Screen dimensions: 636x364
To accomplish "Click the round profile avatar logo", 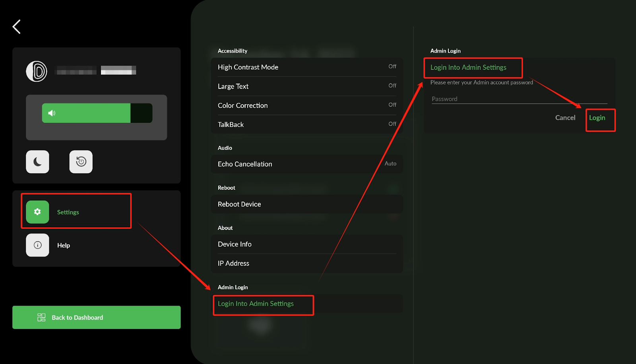I will click(x=37, y=72).
